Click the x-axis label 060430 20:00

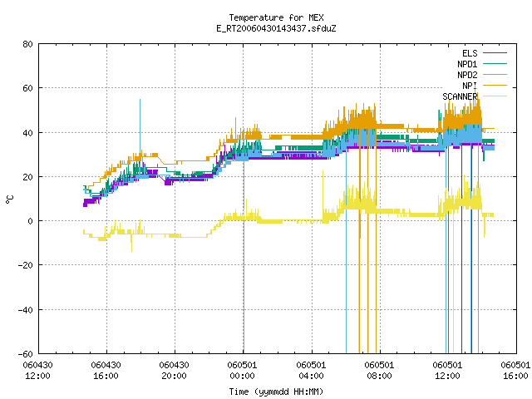click(174, 370)
